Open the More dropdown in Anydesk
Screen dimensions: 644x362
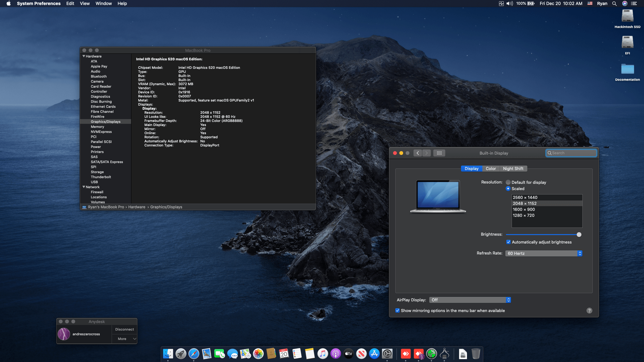click(125, 339)
